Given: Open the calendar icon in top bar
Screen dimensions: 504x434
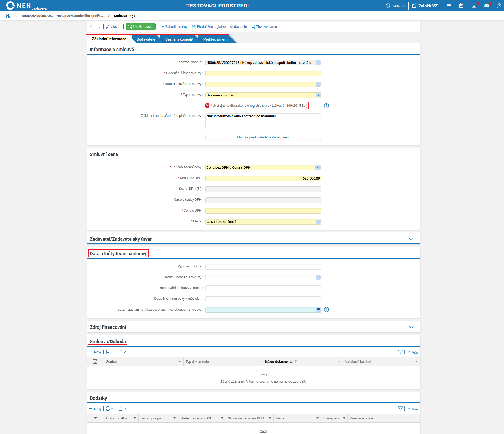Looking at the screenshot, I should [x=461, y=6].
